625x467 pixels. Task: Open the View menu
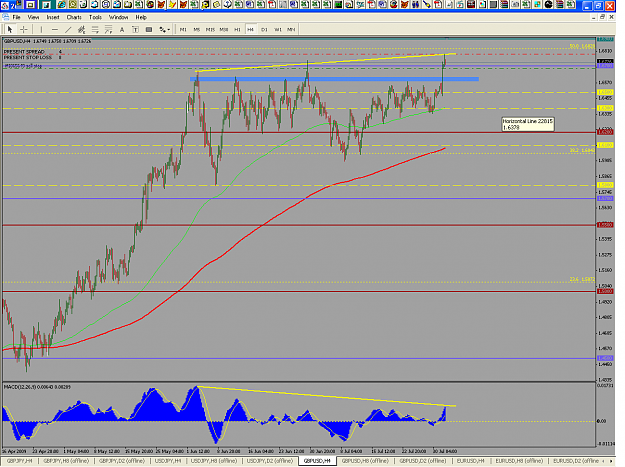pos(33,17)
